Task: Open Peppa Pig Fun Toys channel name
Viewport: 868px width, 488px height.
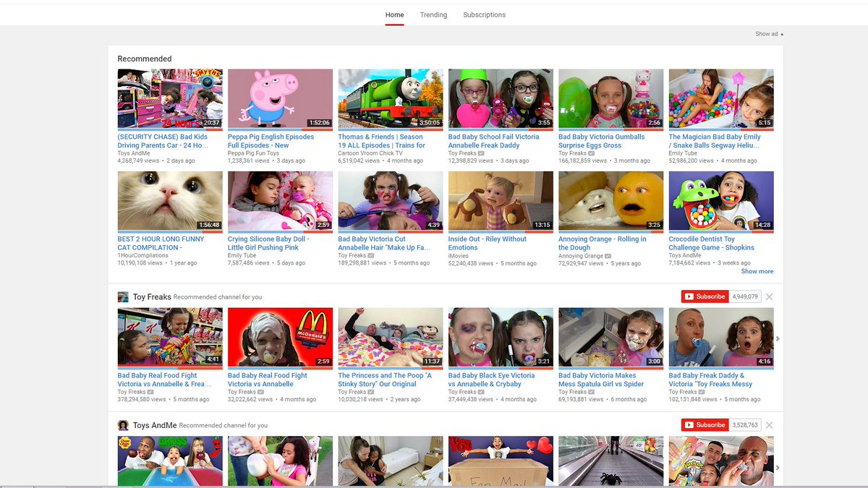Action: (x=253, y=153)
